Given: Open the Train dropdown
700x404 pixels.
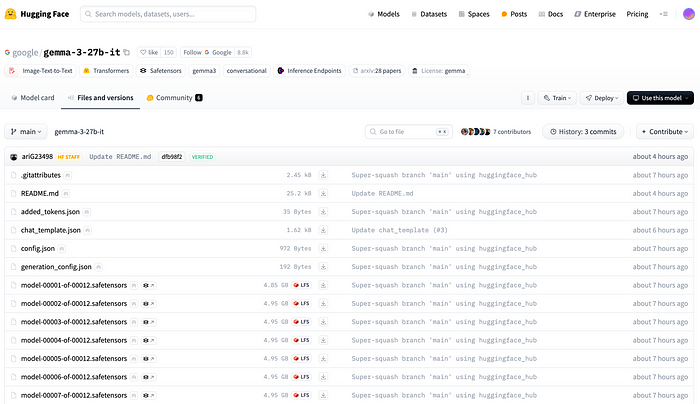Looking at the screenshot, I should pyautogui.click(x=558, y=98).
